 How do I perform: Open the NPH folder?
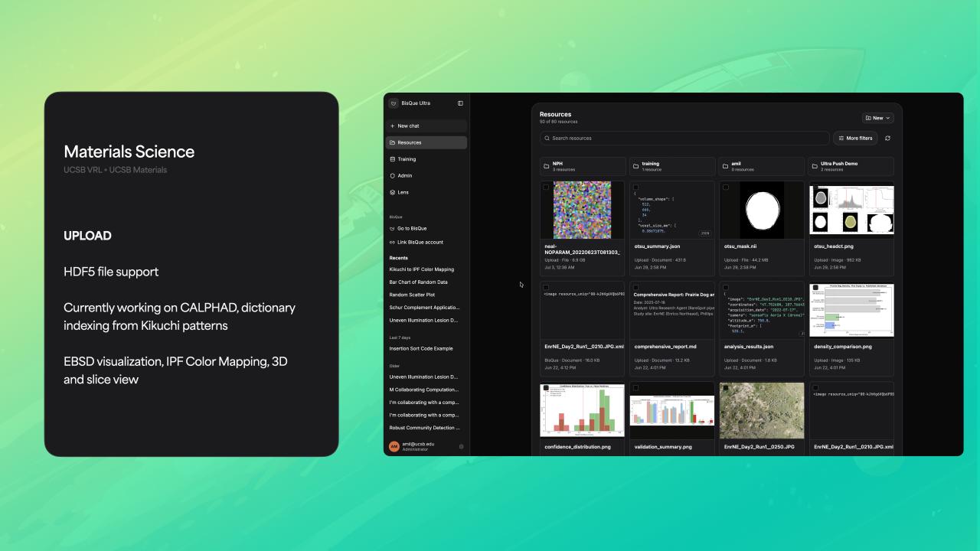pyautogui.click(x=583, y=166)
